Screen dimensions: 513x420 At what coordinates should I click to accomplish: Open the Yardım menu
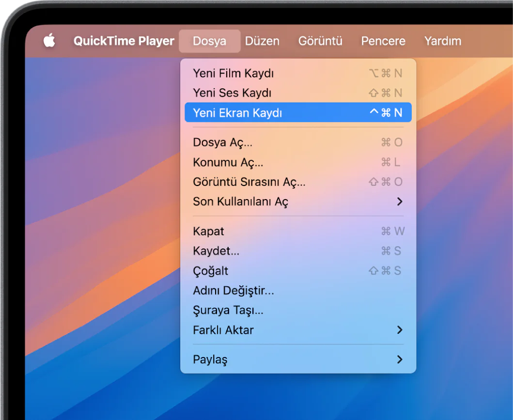442,41
